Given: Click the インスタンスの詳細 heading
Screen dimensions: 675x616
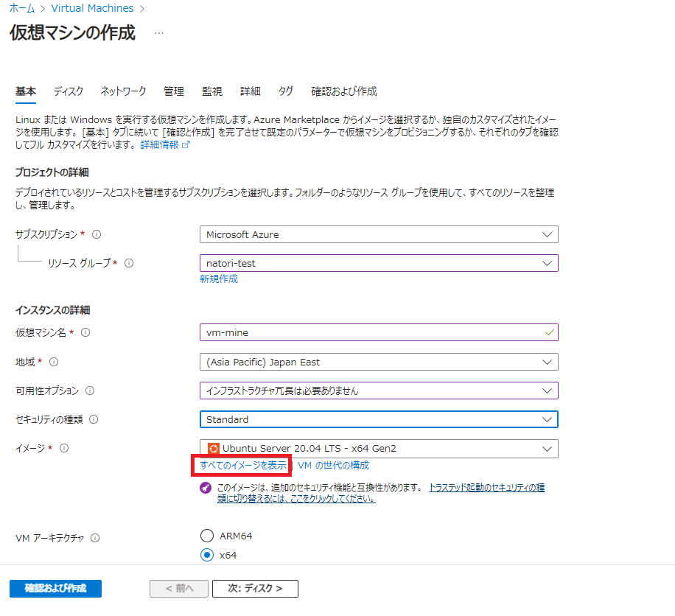Looking at the screenshot, I should pyautogui.click(x=52, y=310).
